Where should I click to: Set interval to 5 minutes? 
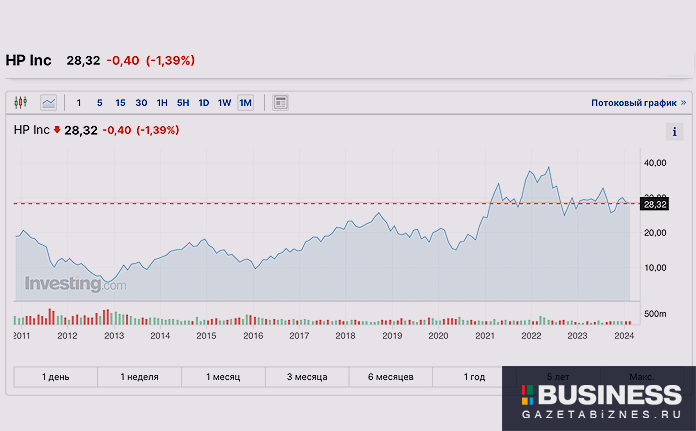click(99, 102)
